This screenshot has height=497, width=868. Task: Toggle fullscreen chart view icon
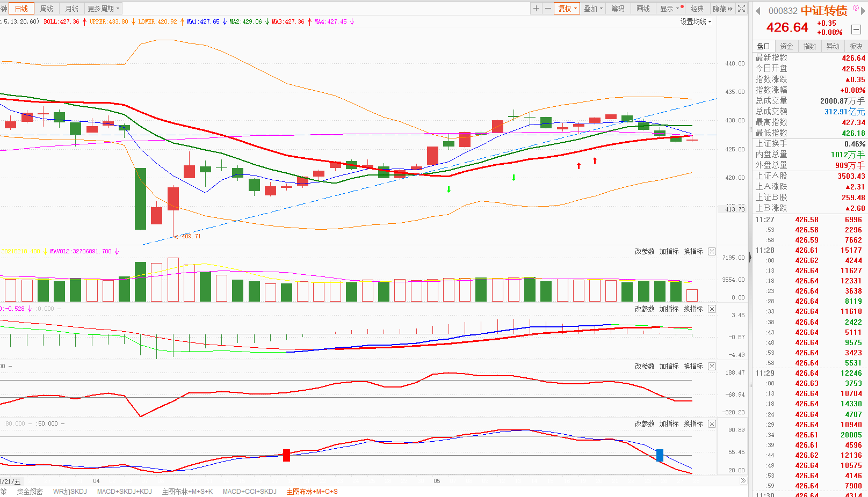(x=742, y=9)
